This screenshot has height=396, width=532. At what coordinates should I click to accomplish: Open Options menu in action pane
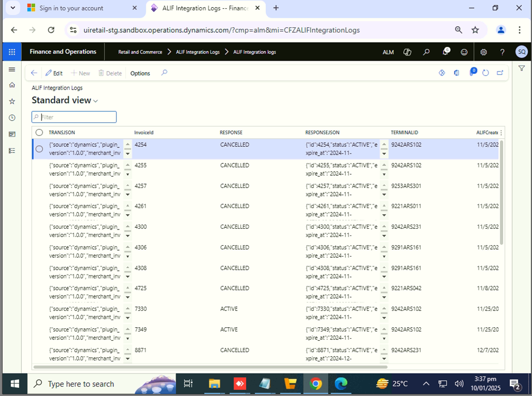tap(140, 73)
